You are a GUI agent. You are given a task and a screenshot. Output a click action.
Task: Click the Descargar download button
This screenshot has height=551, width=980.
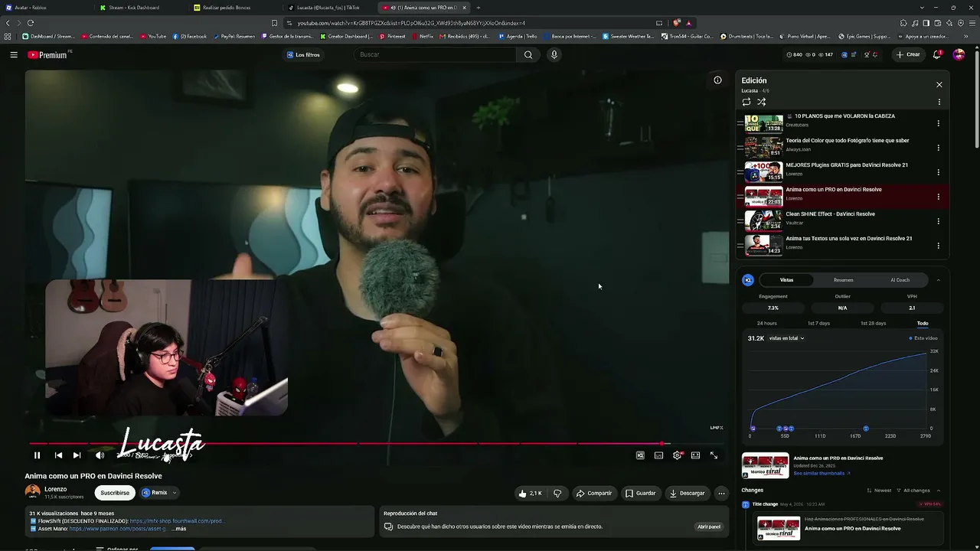(x=687, y=494)
